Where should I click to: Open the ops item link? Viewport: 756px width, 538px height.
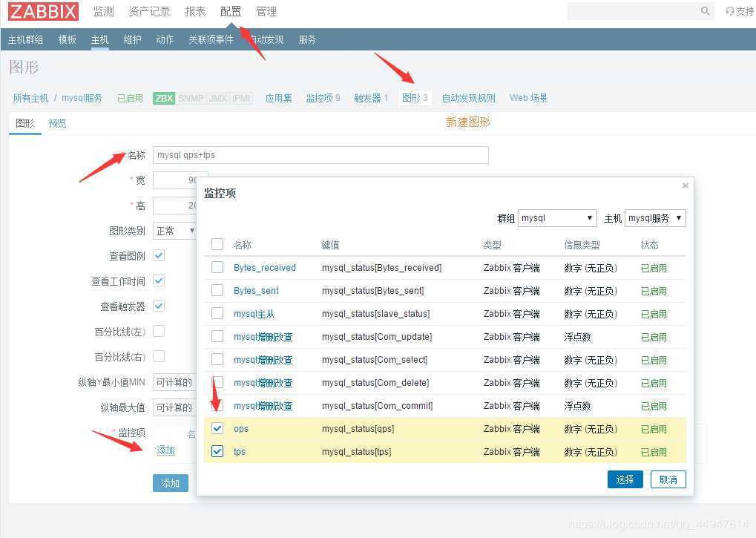pos(241,429)
